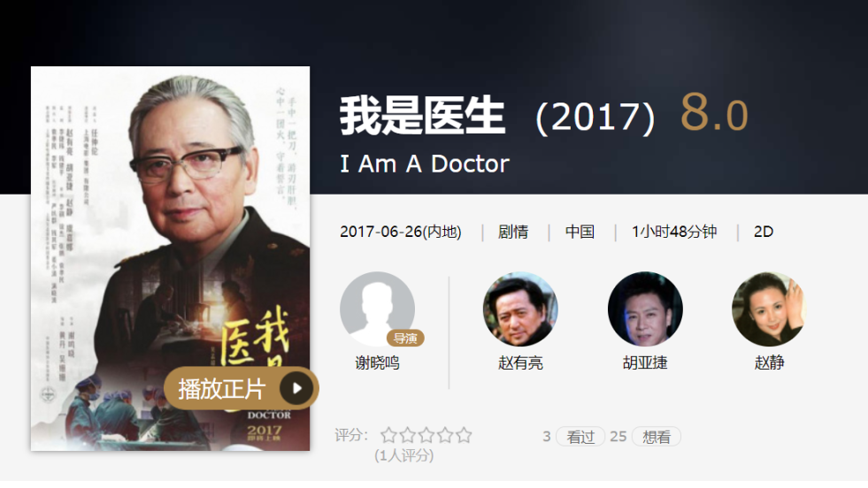The width and height of the screenshot is (868, 488).
Task: Click the 导演 badge on avatar
Action: [405, 338]
